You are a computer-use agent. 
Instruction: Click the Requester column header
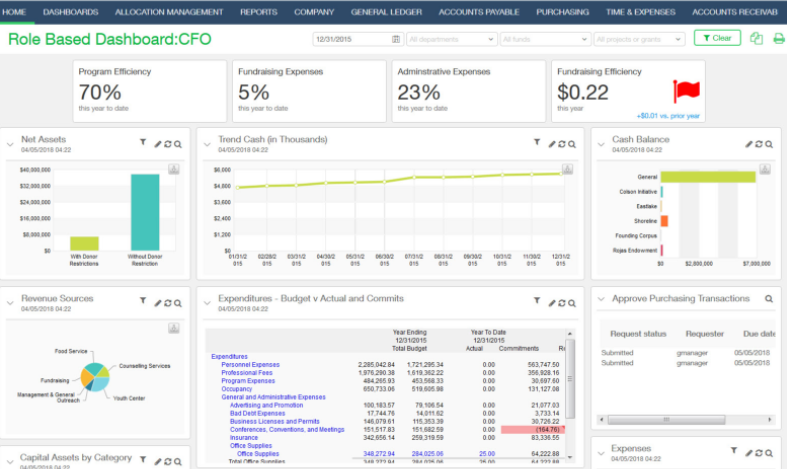(705, 334)
